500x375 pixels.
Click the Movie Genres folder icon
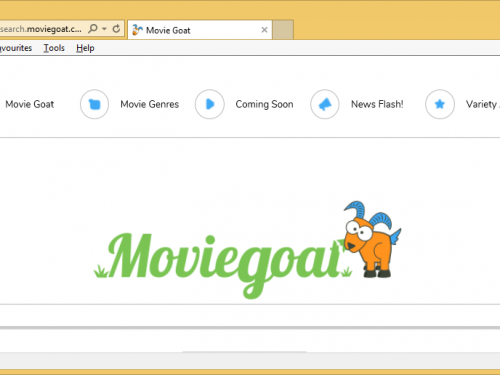(x=94, y=104)
